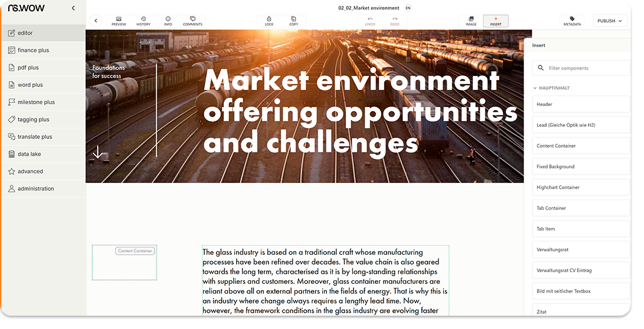The height and width of the screenshot is (329, 644).
Task: Select finance plus in sidebar
Action: pos(33,50)
